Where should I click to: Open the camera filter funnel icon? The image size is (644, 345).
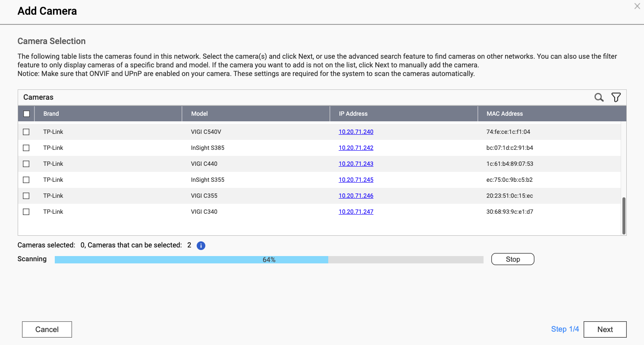pyautogui.click(x=616, y=98)
